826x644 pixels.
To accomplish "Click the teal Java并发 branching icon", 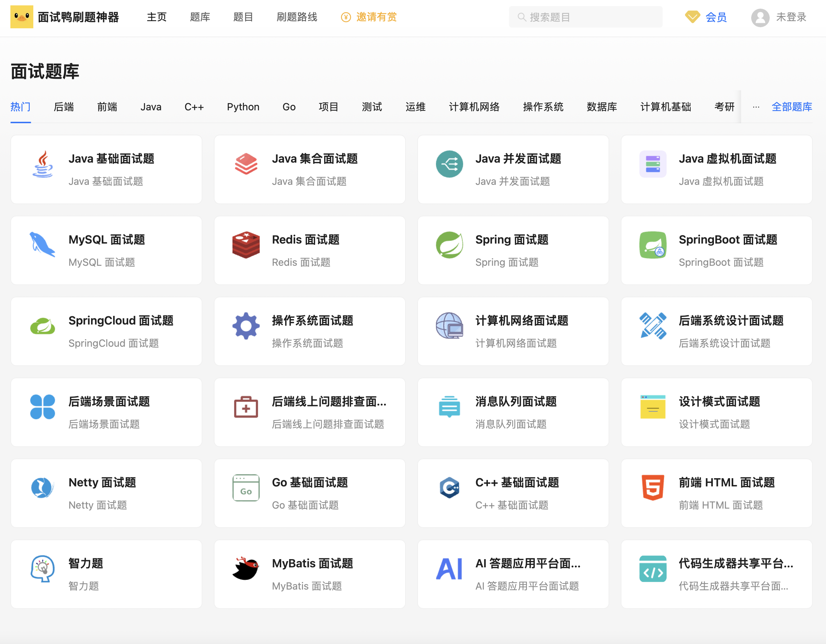I will coord(449,164).
